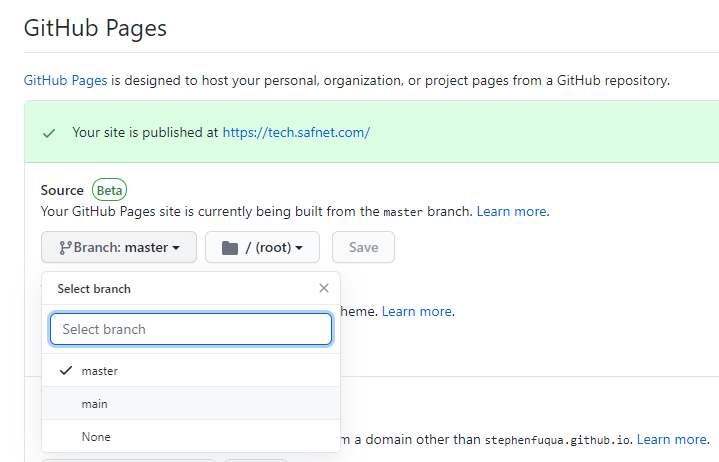Click the green published checkmark icon
719x462 pixels.
pos(49,133)
